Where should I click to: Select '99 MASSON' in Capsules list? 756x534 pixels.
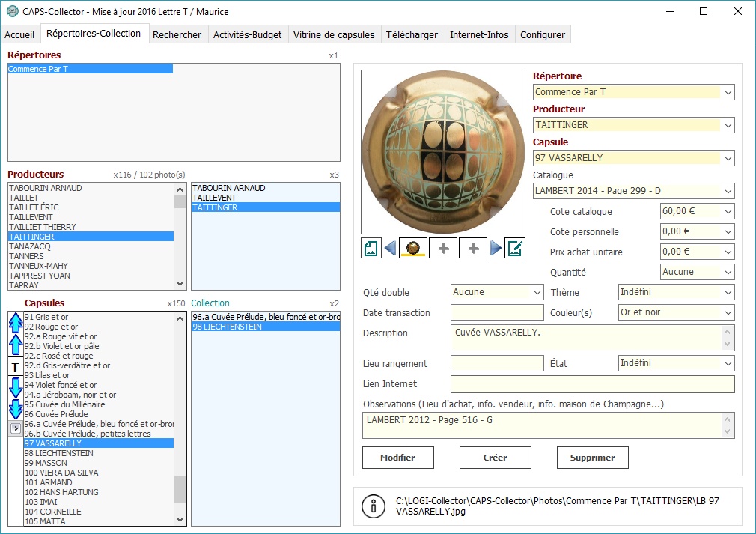[x=99, y=463]
